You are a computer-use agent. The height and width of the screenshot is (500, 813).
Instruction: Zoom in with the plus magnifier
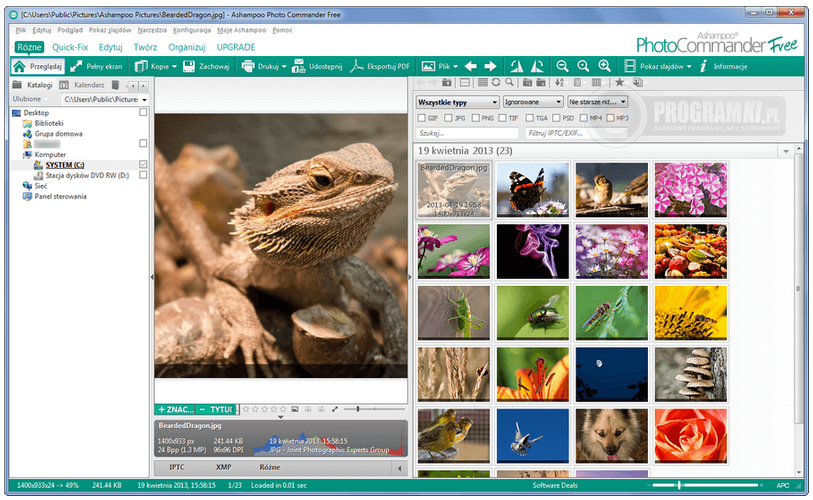pos(605,66)
